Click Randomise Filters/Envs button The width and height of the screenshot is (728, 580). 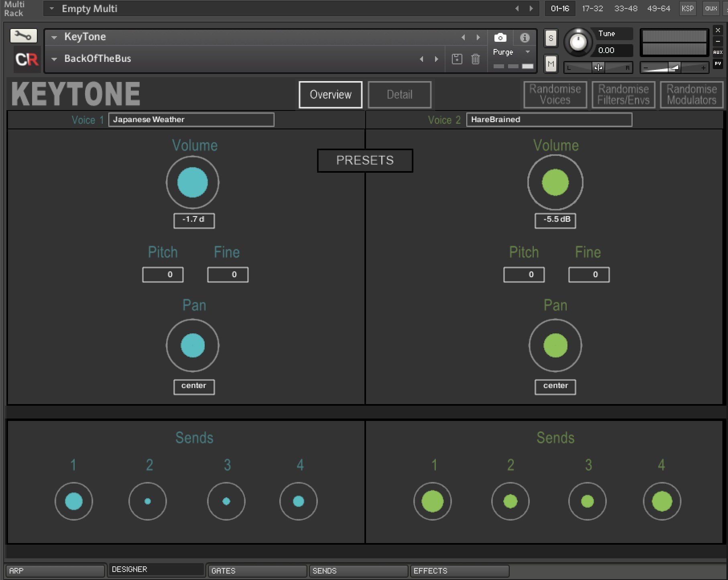(x=623, y=95)
